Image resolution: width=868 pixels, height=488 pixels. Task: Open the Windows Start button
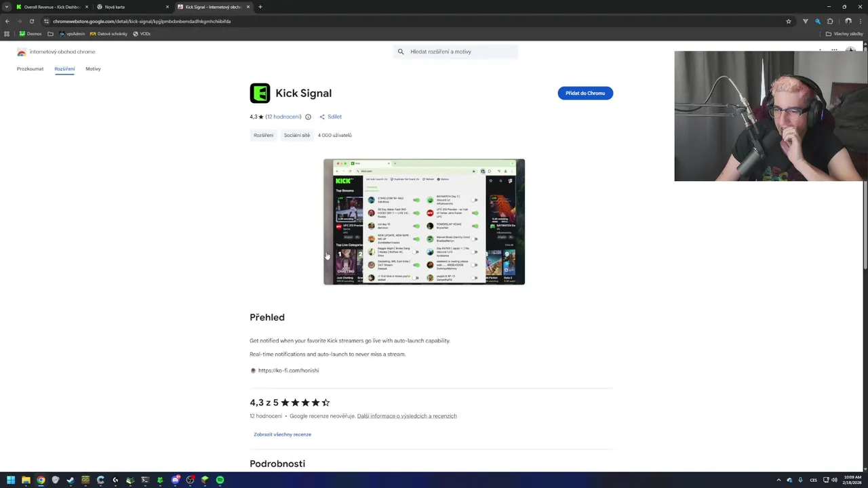tap(11, 480)
